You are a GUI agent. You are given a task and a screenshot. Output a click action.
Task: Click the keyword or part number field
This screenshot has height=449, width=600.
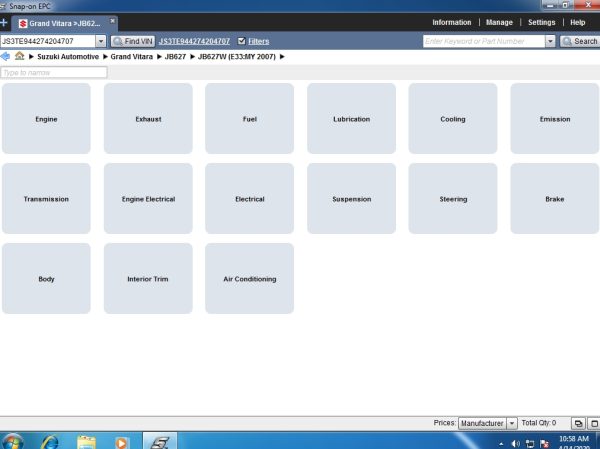[484, 41]
